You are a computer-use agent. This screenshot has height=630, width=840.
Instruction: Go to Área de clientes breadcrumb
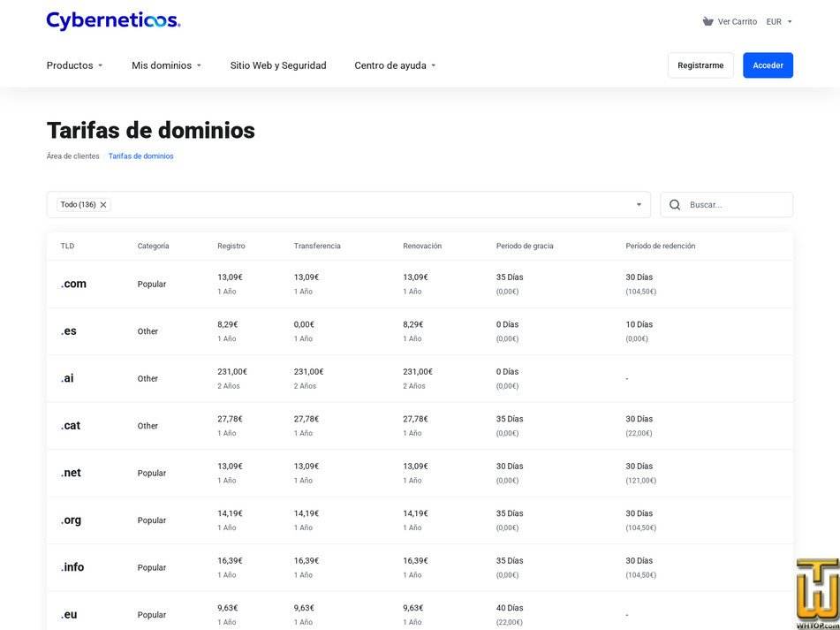(x=72, y=156)
